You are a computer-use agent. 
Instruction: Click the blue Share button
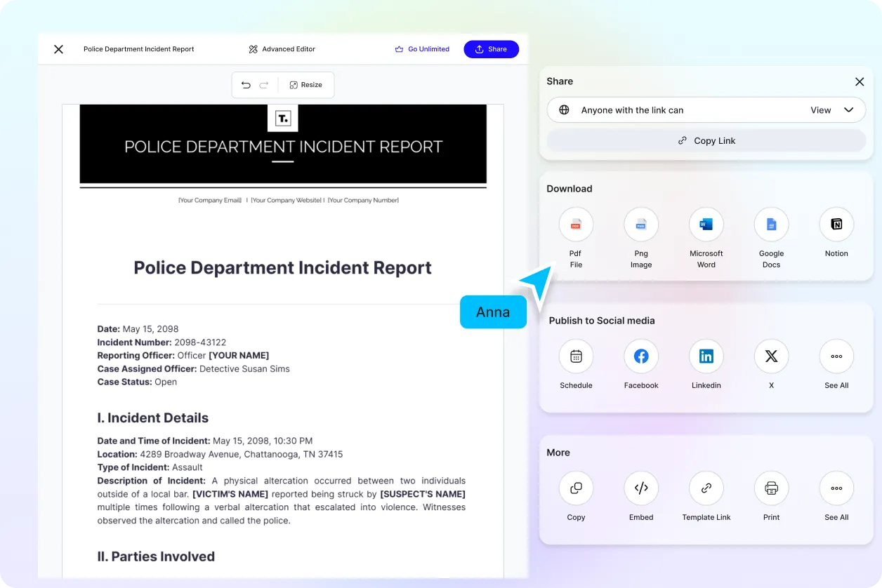(x=491, y=49)
